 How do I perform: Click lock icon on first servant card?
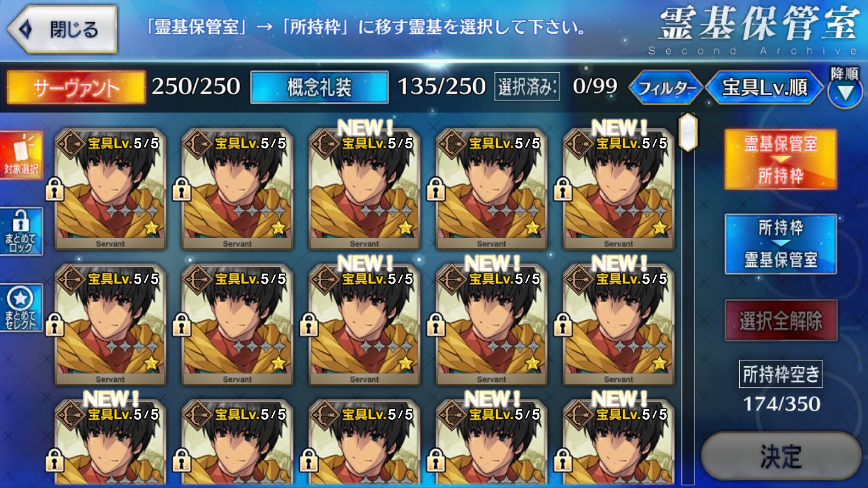55,190
